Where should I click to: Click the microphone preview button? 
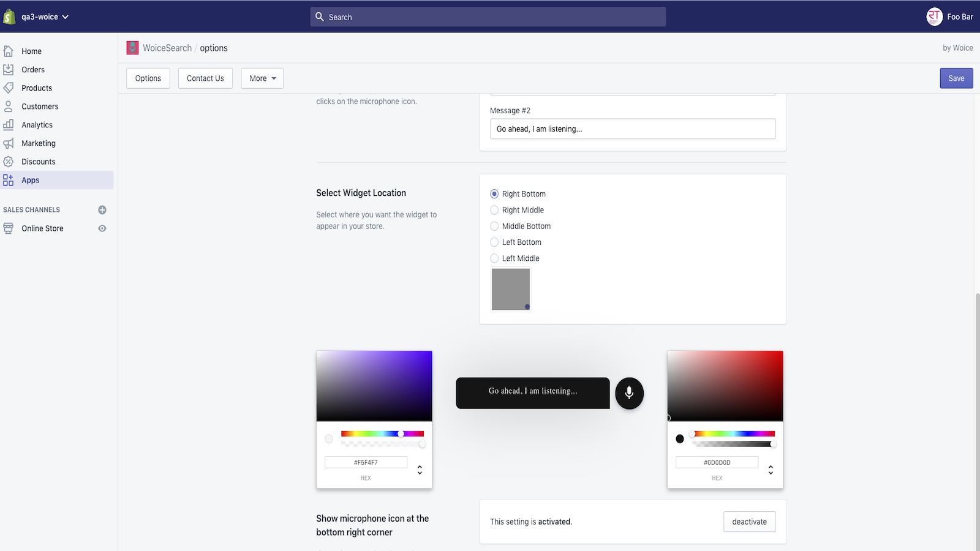coord(629,393)
